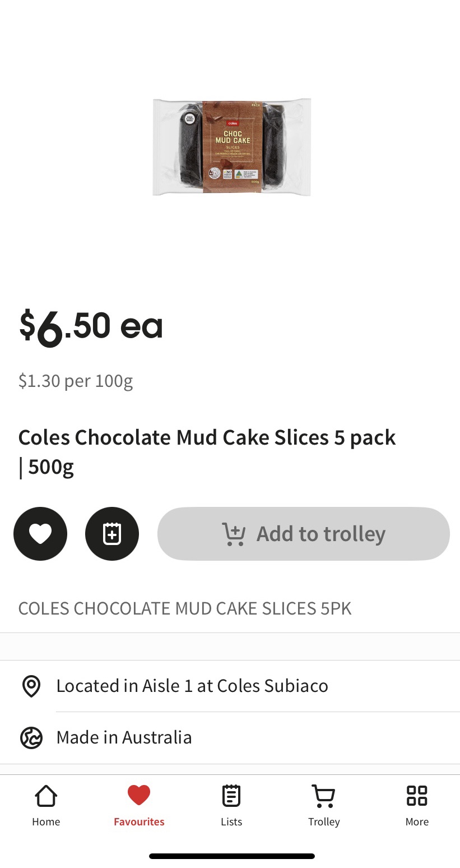Open the Lists tab

click(x=231, y=806)
